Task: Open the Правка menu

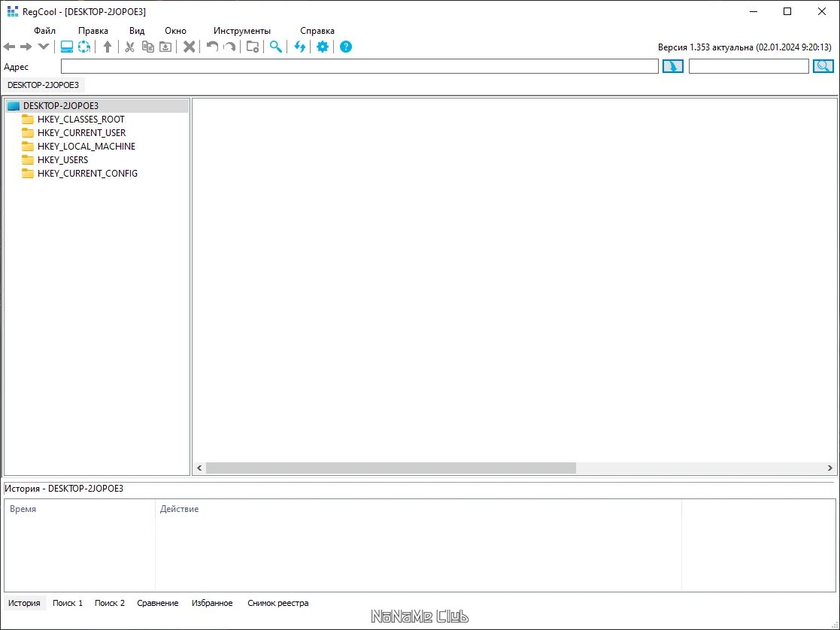Action: [93, 31]
